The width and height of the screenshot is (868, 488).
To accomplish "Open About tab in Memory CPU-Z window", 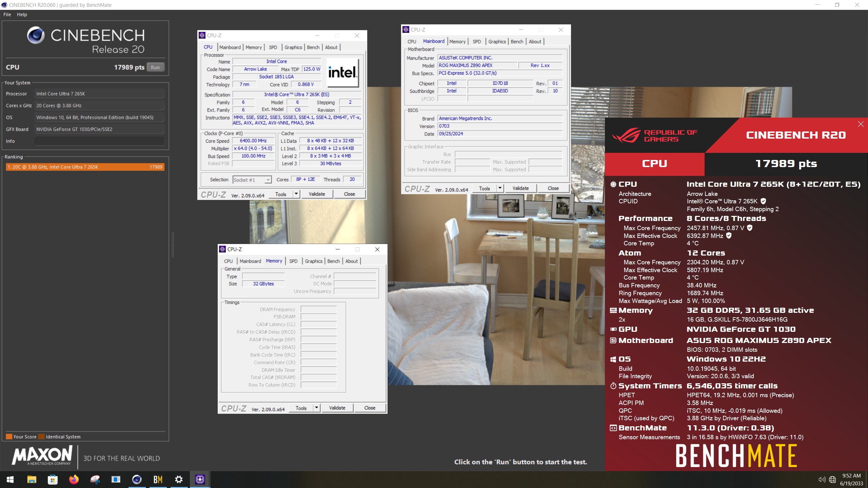I will coord(352,261).
